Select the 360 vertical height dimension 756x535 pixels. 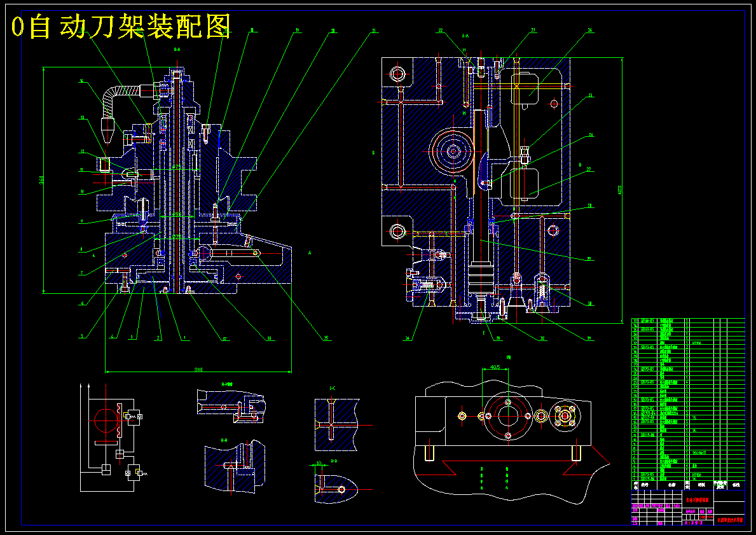[x=41, y=180]
